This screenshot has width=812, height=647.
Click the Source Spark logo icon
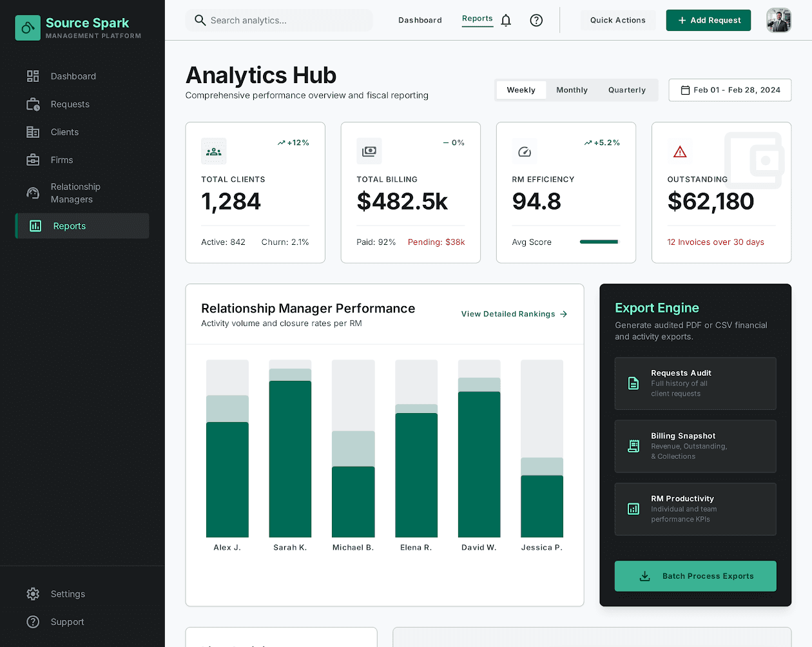(x=28, y=28)
